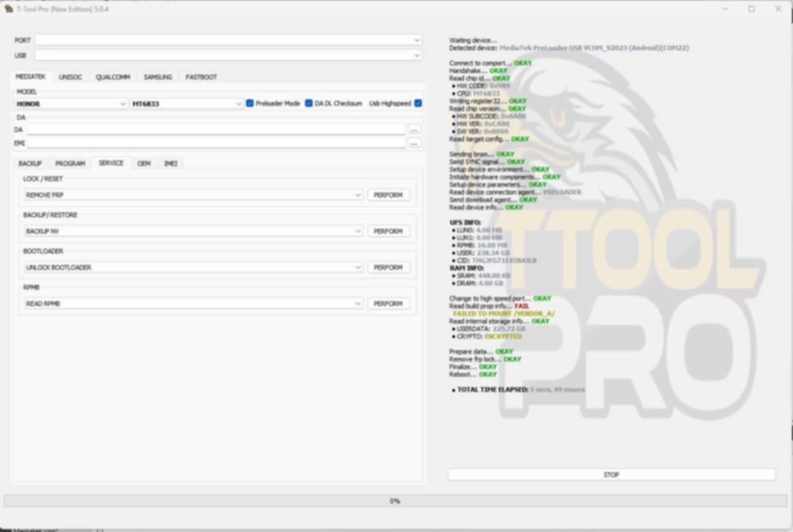
Task: Open the MT6833 chipset dropdown
Action: pyautogui.click(x=186, y=103)
